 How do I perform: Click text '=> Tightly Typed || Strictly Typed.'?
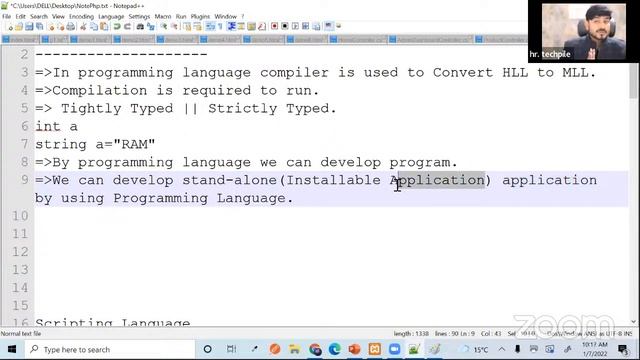tap(186, 108)
